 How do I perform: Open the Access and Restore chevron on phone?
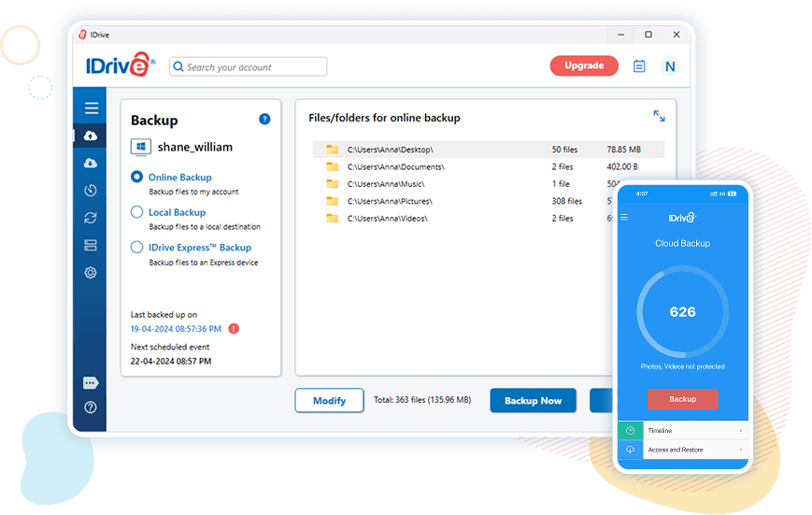[741, 450]
